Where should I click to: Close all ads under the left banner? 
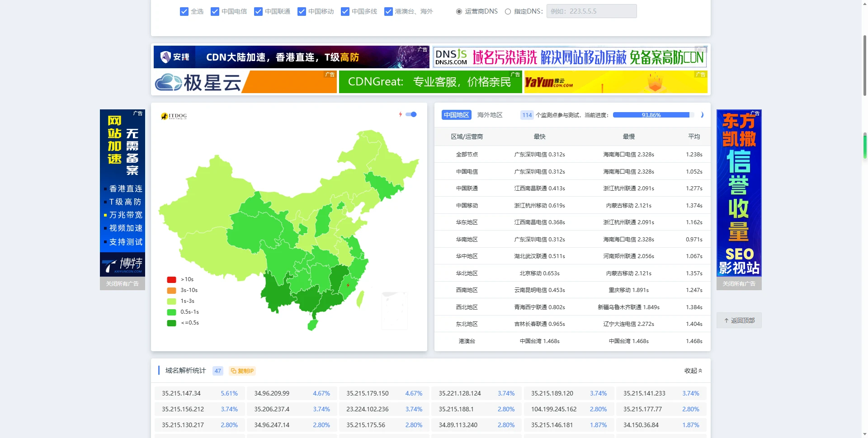coord(123,284)
